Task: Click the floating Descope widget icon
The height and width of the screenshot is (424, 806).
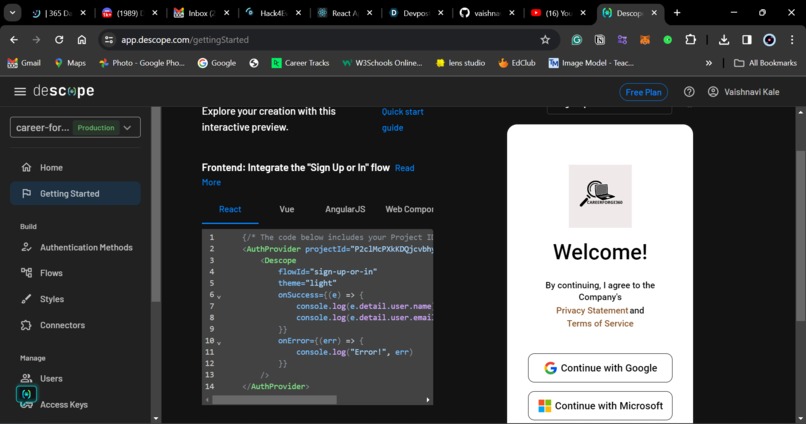Action: (26, 394)
